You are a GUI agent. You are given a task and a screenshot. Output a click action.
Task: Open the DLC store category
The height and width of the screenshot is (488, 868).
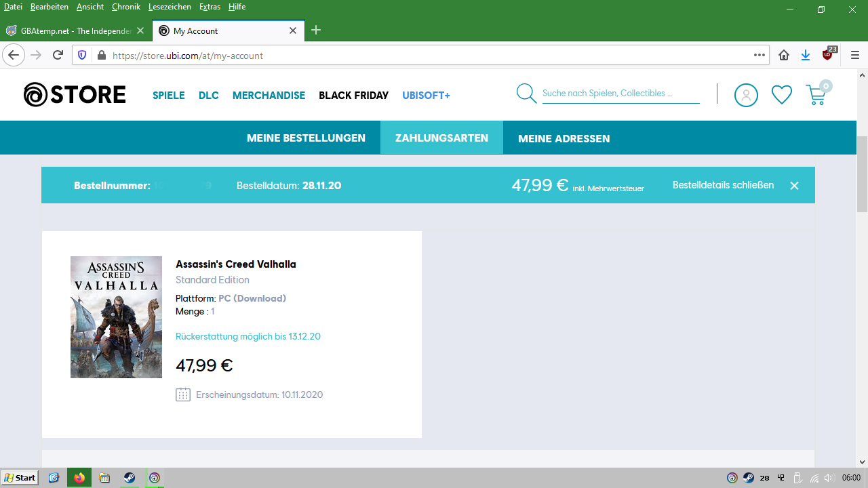(x=209, y=96)
